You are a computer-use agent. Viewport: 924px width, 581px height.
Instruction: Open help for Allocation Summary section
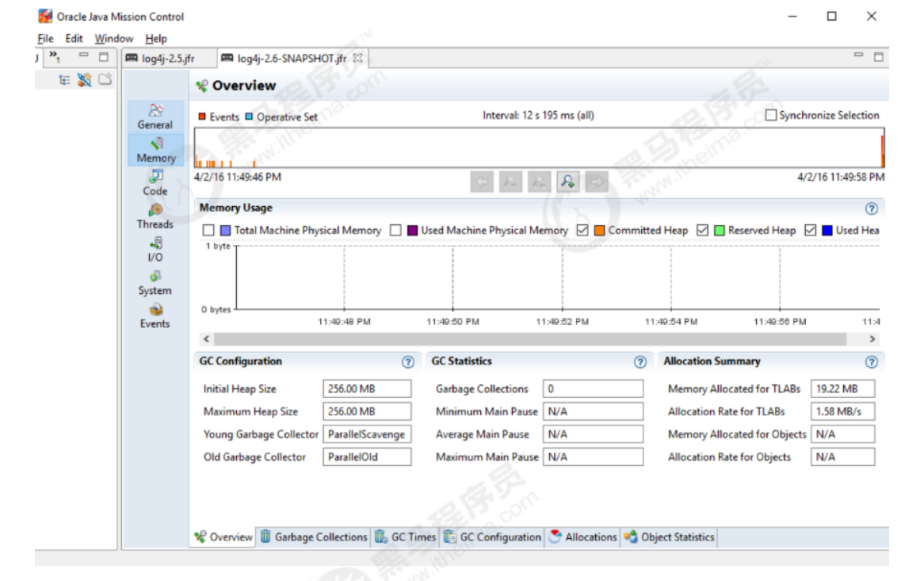click(872, 361)
